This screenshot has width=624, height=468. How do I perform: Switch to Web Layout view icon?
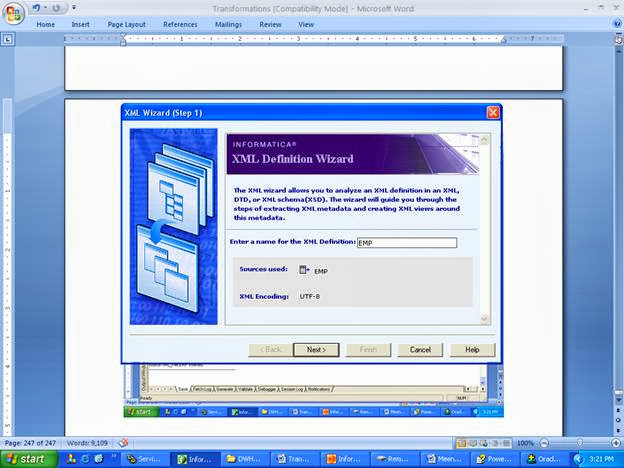point(484,443)
